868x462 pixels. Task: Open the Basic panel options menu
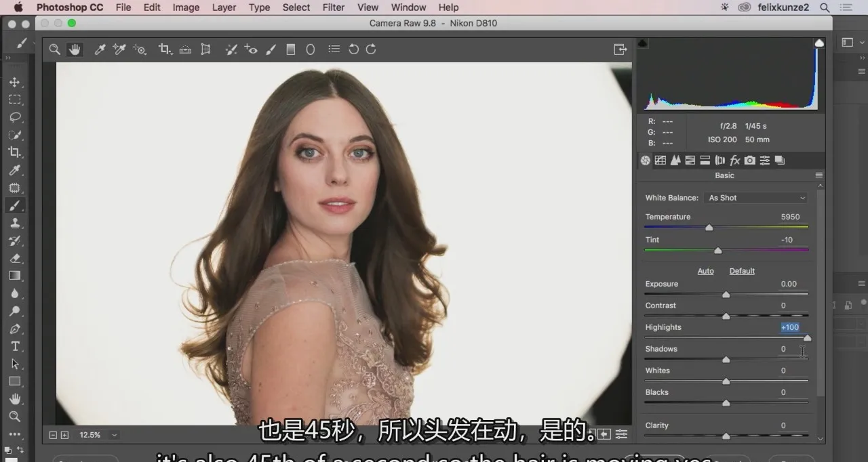(819, 175)
